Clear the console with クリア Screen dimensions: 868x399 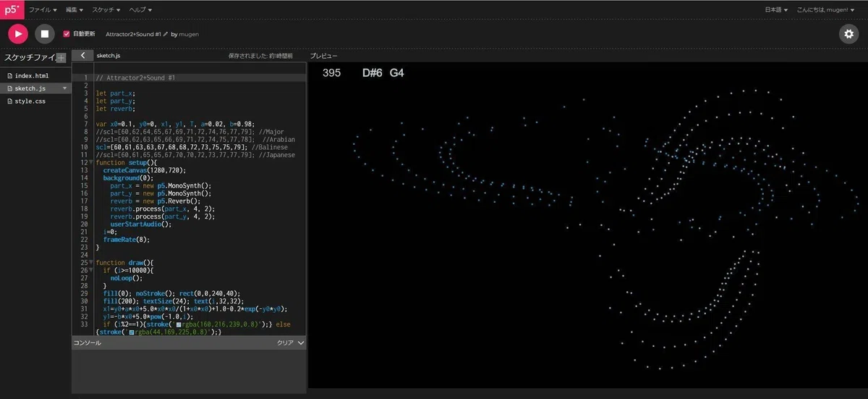[x=285, y=343]
